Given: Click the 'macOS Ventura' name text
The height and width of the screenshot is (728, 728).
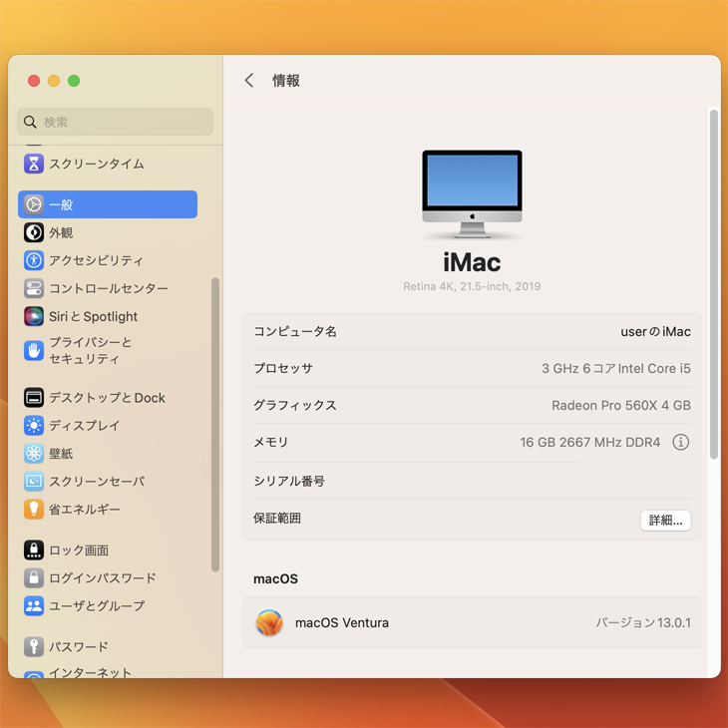Looking at the screenshot, I should (x=342, y=622).
